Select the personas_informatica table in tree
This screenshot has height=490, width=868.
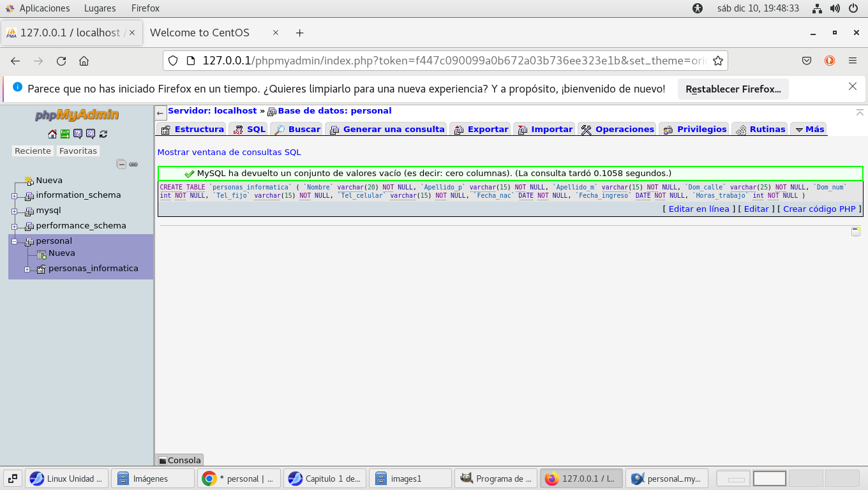93,269
